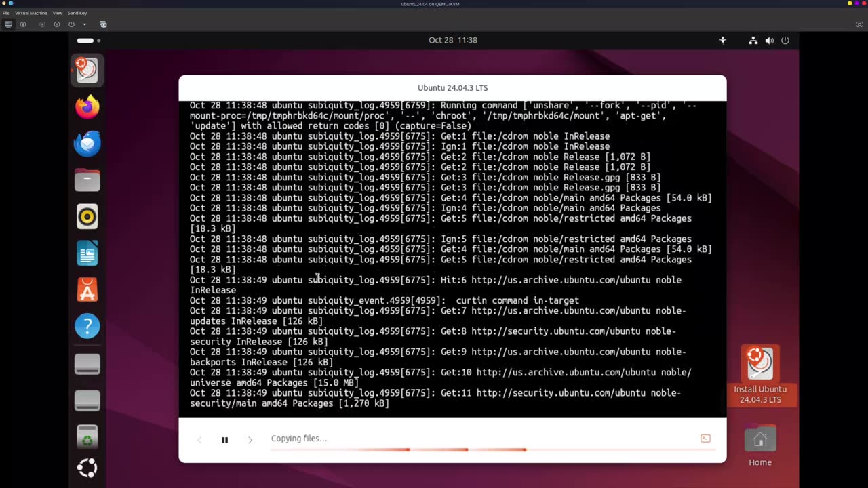Click the 'Running command' unshare log line

tap(443, 116)
